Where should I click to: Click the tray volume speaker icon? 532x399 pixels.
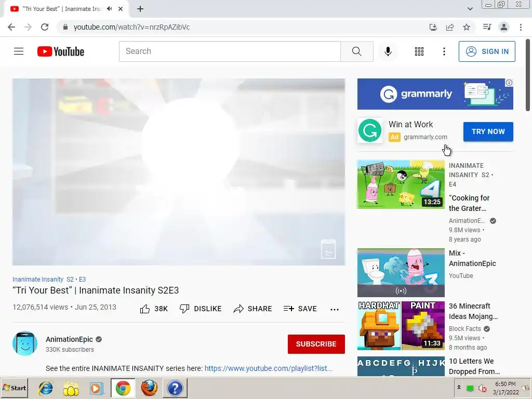[x=482, y=388]
